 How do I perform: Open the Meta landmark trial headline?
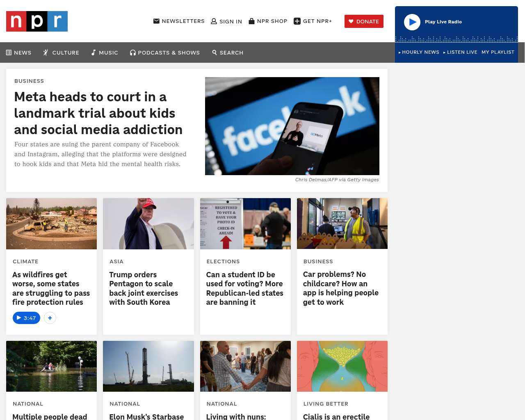(98, 113)
